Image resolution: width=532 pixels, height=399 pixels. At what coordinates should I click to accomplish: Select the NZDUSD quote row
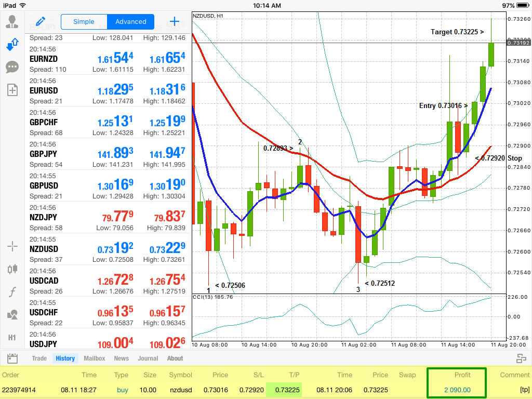pyautogui.click(x=107, y=249)
